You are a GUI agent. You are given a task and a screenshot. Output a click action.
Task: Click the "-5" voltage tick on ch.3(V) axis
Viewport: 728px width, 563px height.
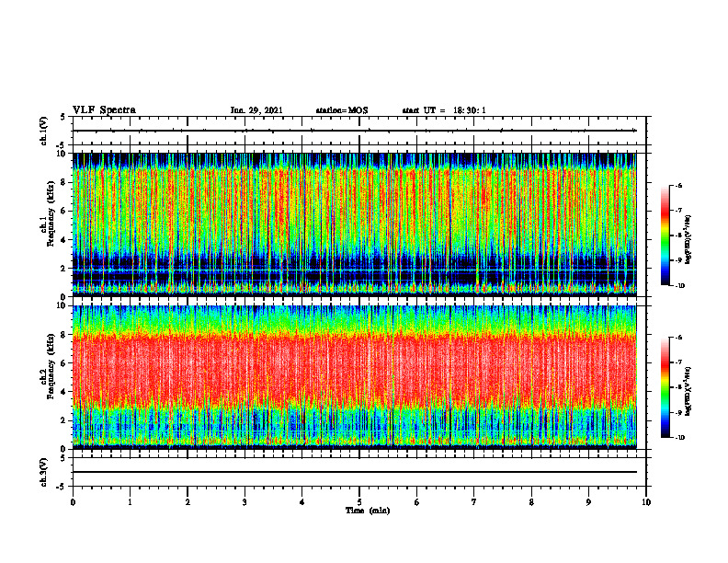[62, 487]
